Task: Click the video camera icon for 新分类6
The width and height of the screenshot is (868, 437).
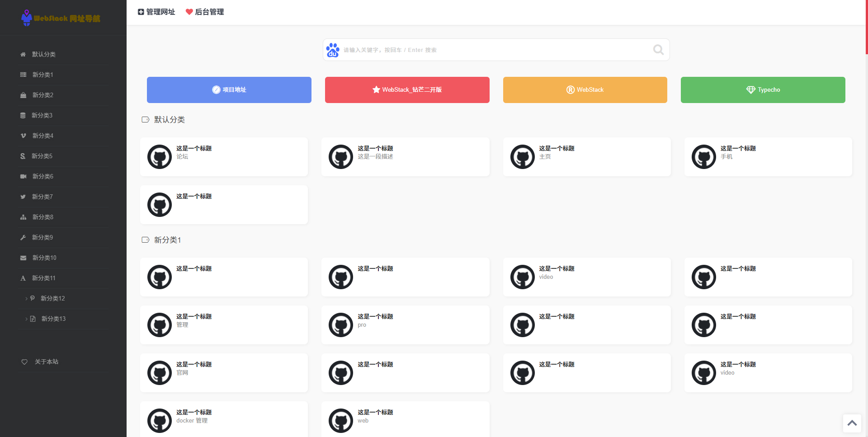Action: (x=23, y=176)
